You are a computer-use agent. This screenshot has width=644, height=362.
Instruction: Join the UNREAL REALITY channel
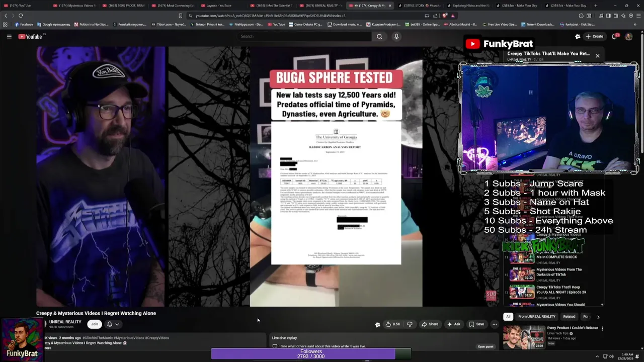point(95,324)
